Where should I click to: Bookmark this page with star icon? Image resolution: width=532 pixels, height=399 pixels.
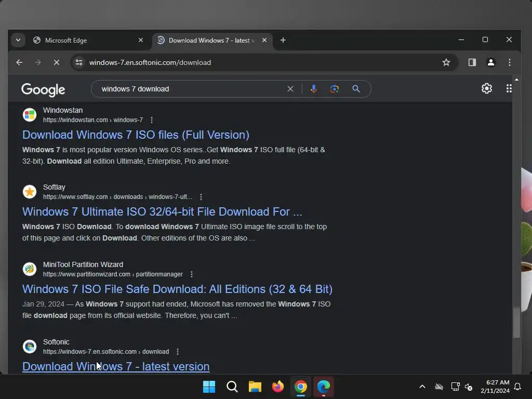pyautogui.click(x=446, y=62)
